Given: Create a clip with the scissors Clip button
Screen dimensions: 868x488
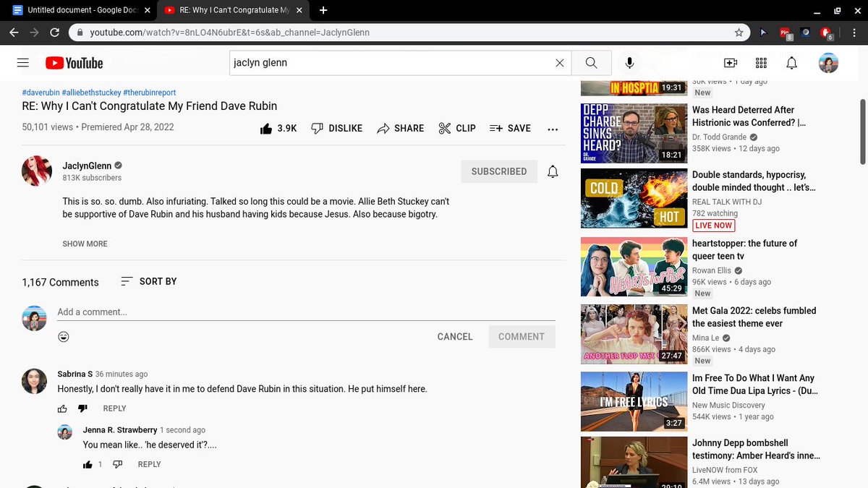Looking at the screenshot, I should [x=457, y=128].
